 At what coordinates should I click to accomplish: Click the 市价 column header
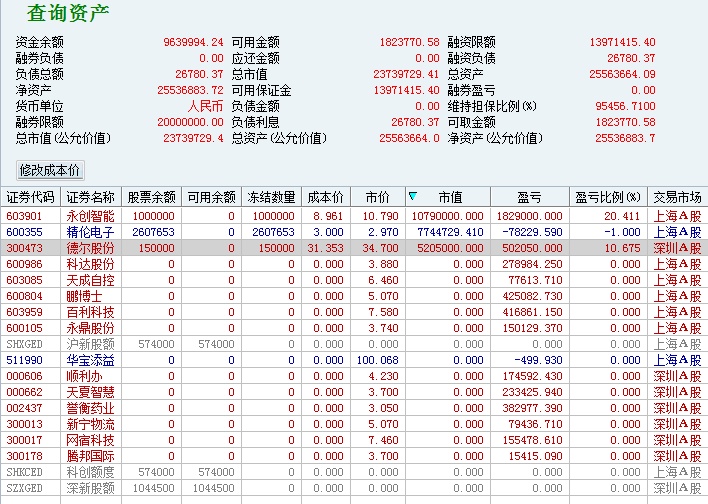(x=377, y=197)
